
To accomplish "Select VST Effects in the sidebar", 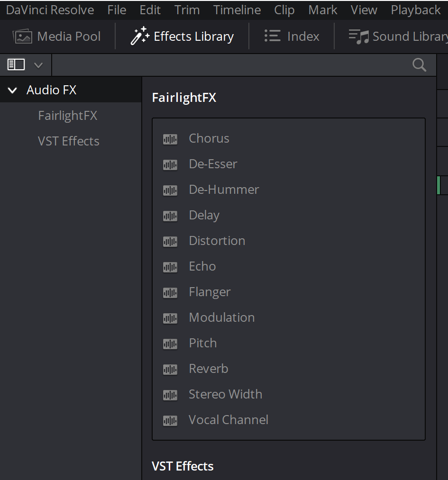I will point(69,141).
